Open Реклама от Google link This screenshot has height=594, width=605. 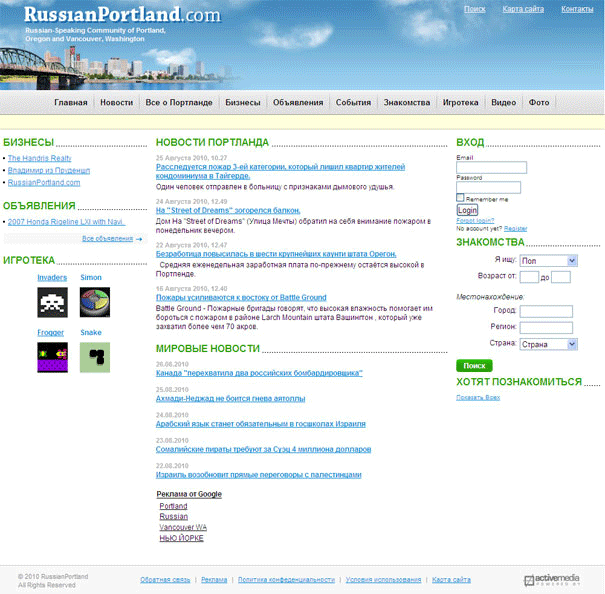click(x=189, y=494)
